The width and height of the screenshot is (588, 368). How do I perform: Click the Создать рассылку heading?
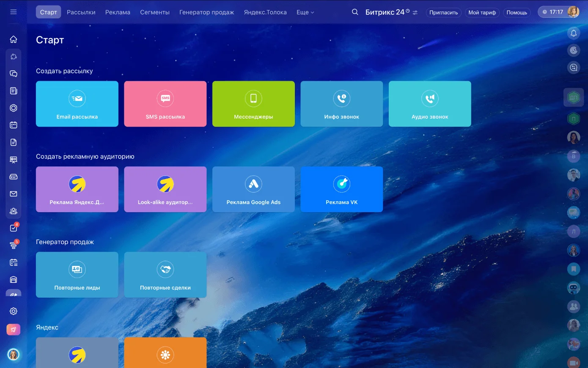point(64,71)
